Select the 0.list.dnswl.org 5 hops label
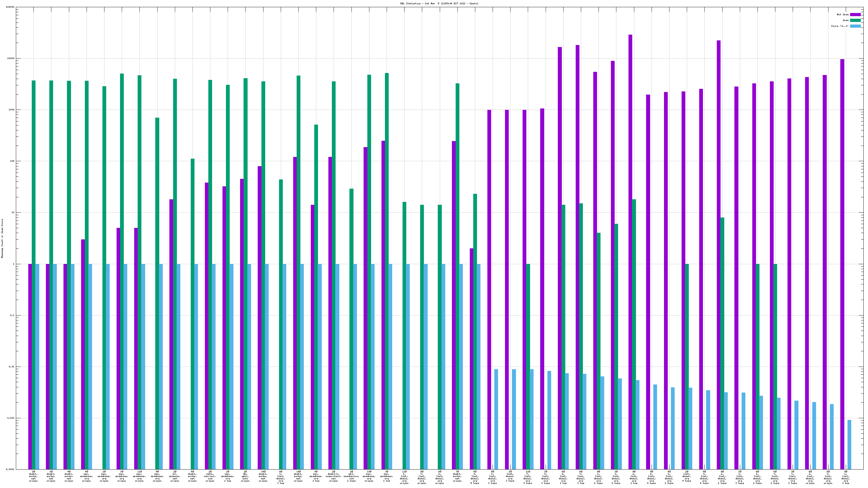 click(x=474, y=477)
